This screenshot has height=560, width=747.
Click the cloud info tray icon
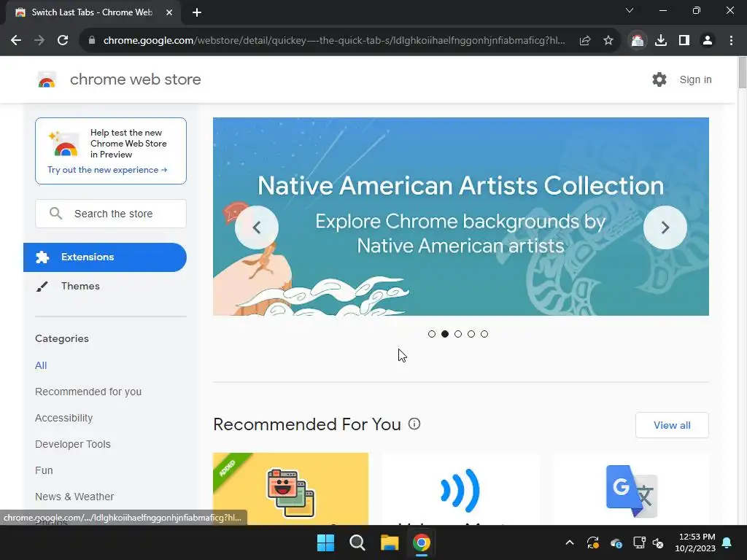pyautogui.click(x=616, y=542)
